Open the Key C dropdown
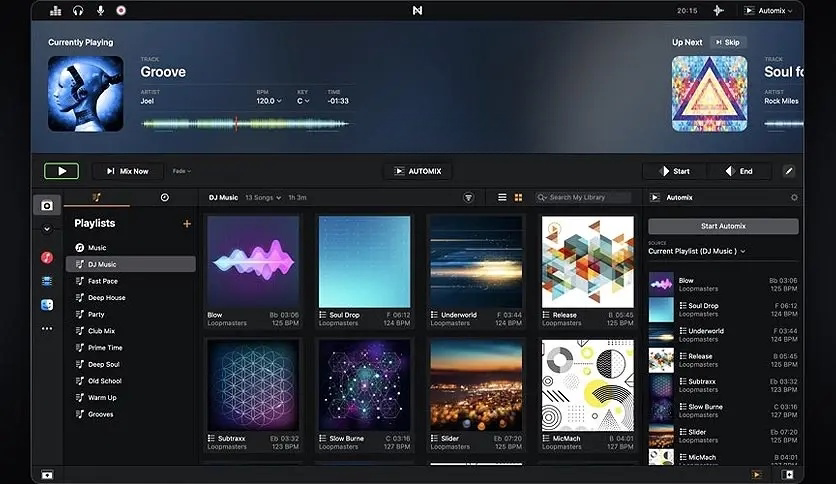Image resolution: width=836 pixels, height=484 pixels. (303, 101)
